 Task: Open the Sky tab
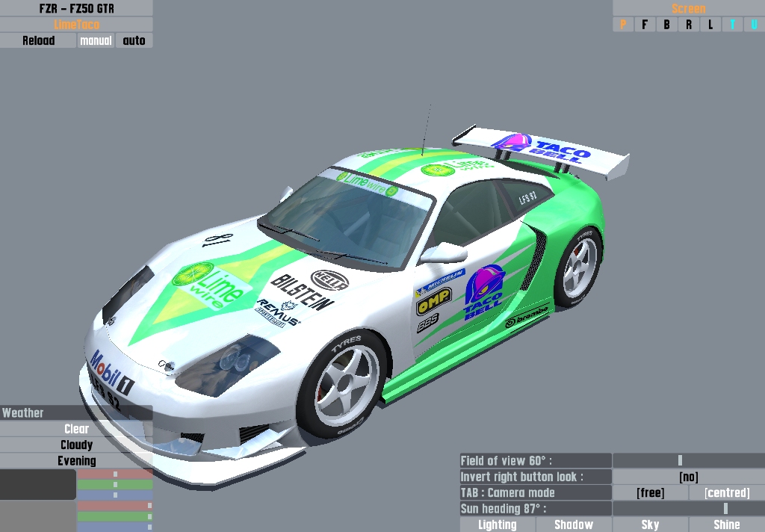pos(651,525)
